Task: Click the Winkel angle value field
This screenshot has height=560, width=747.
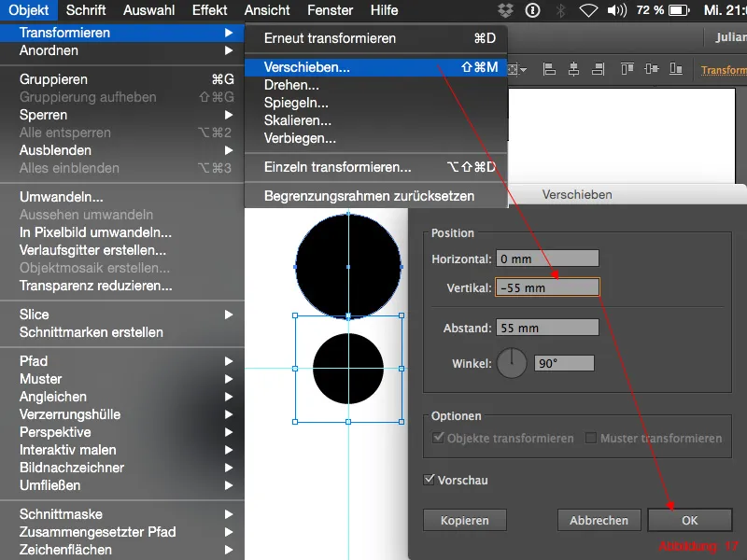Action: [564, 363]
